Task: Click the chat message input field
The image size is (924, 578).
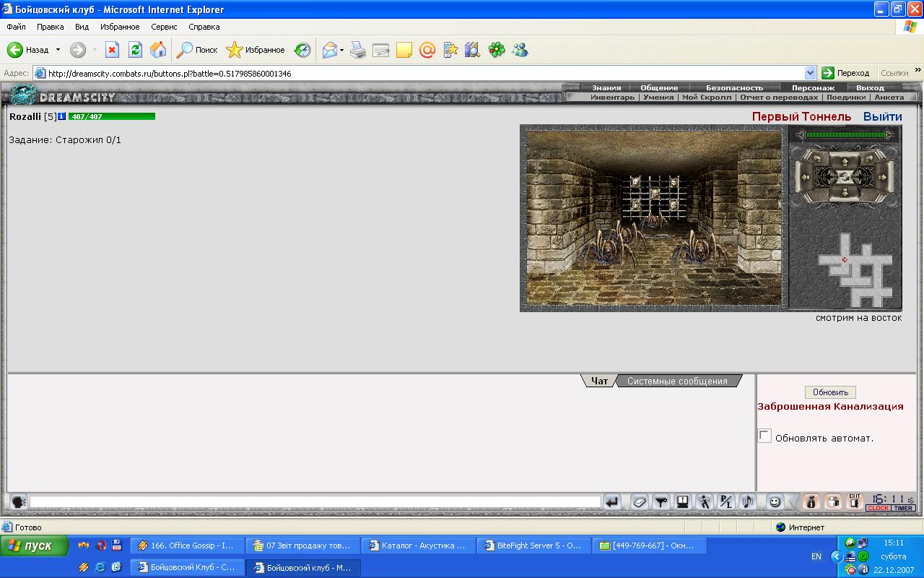Action: pyautogui.click(x=315, y=501)
